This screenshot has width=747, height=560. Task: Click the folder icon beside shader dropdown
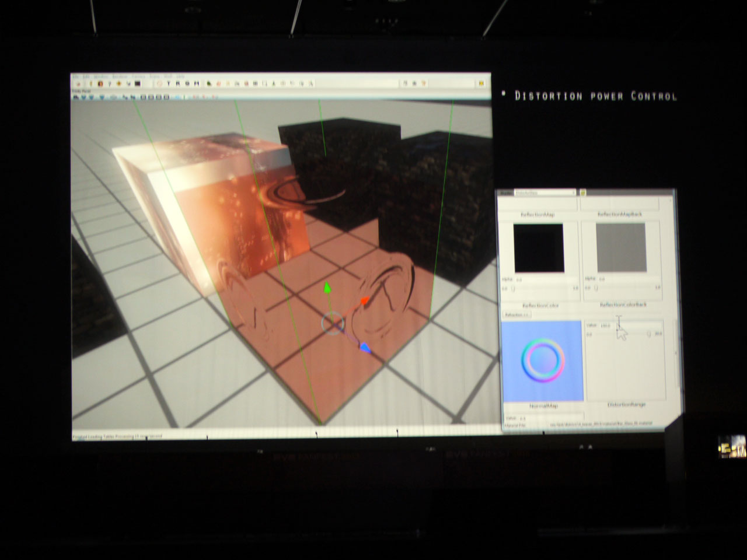(582, 192)
